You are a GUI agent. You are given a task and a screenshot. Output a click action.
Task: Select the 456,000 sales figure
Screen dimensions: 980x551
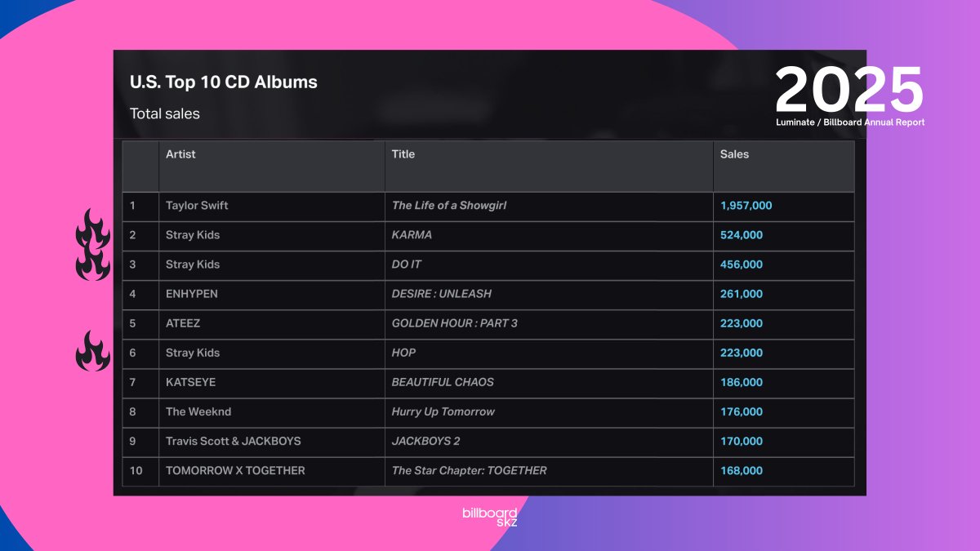pyautogui.click(x=742, y=264)
